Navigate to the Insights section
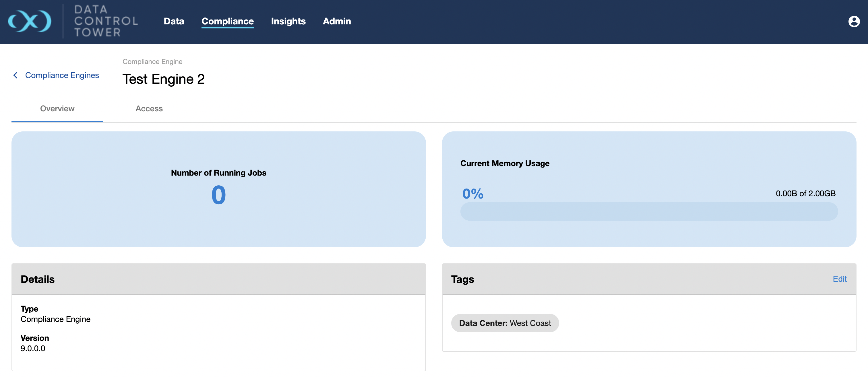868x377 pixels. coord(288,21)
